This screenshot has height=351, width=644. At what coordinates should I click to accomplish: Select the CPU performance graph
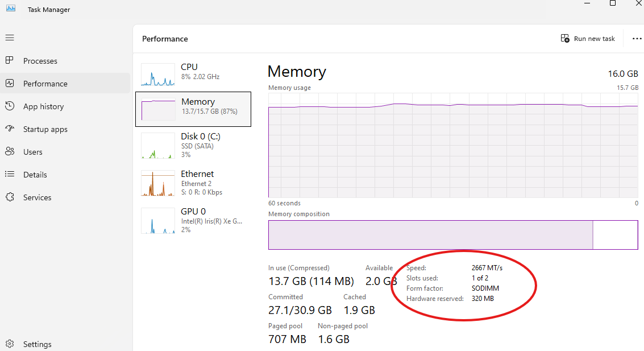pyautogui.click(x=158, y=75)
